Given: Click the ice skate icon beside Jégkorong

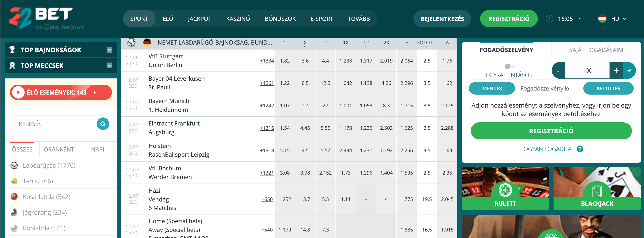Looking at the screenshot, I should [14, 212].
